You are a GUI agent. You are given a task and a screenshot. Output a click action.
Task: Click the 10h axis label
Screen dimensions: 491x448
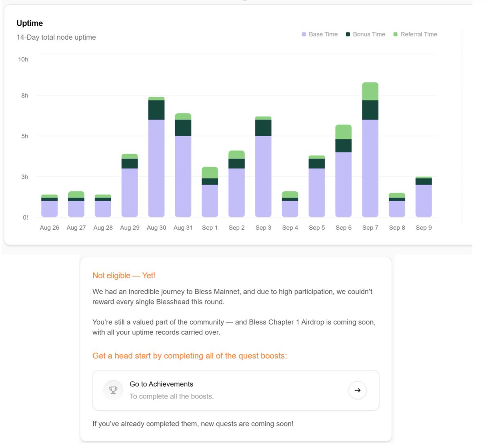pos(23,59)
